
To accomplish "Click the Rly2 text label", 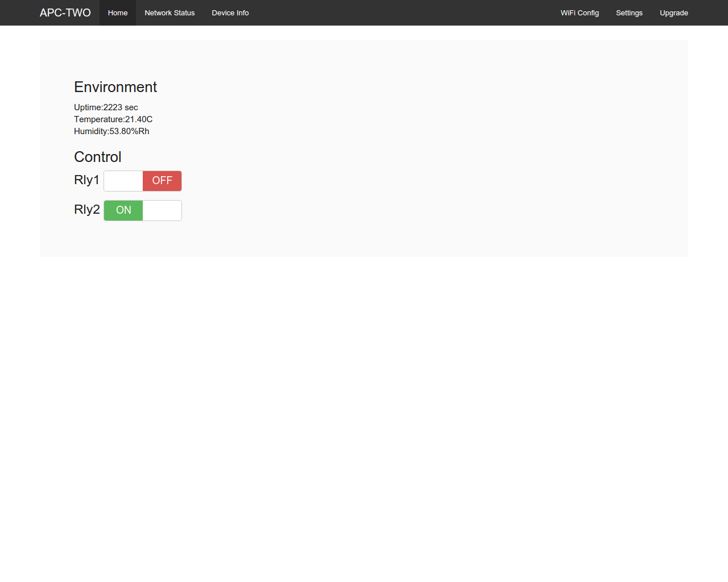I will tap(86, 210).
